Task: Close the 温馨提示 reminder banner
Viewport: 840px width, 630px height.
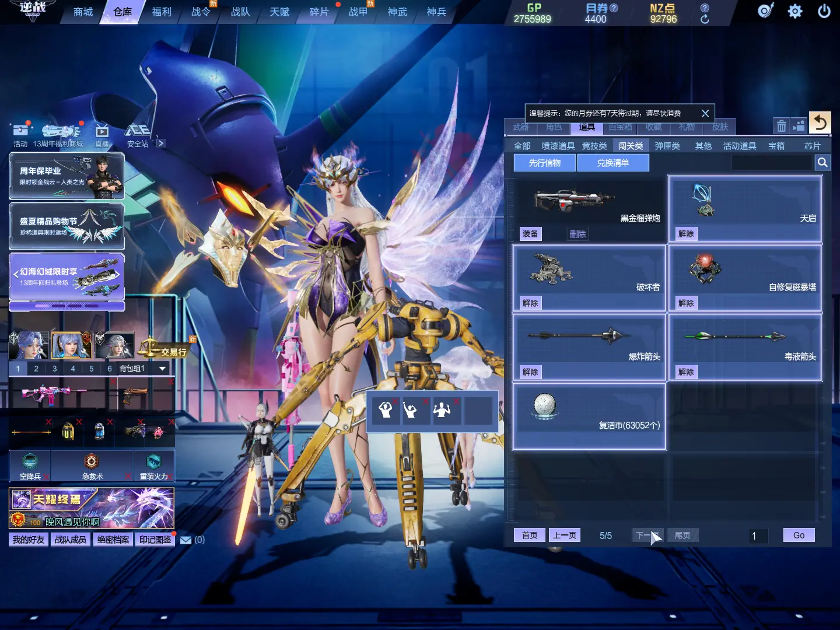Action: [705, 114]
